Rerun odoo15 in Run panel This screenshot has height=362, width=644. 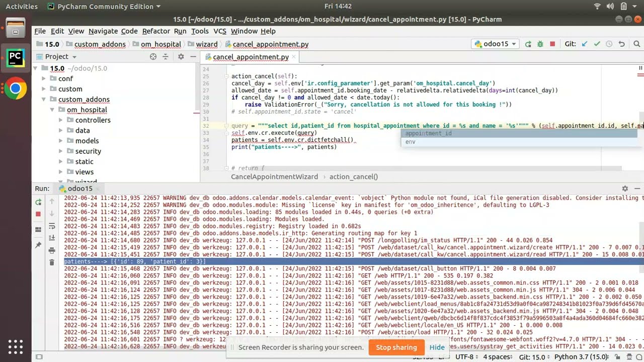[38, 202]
